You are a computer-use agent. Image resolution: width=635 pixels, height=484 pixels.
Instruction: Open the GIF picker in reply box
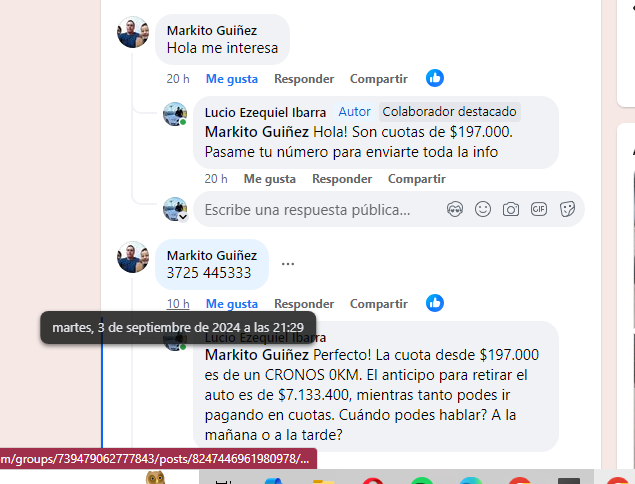click(x=539, y=209)
